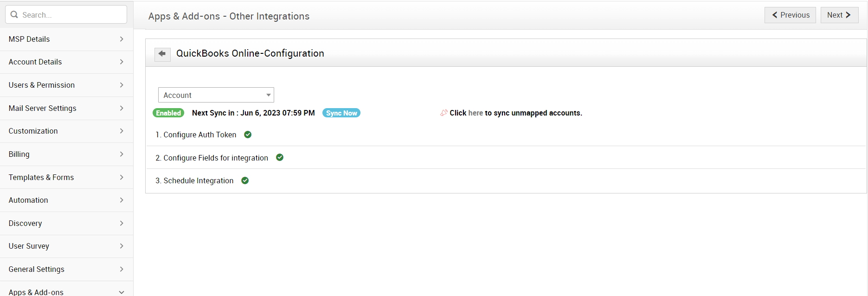Open the Account dropdown
This screenshot has height=296, width=868.
(x=216, y=95)
